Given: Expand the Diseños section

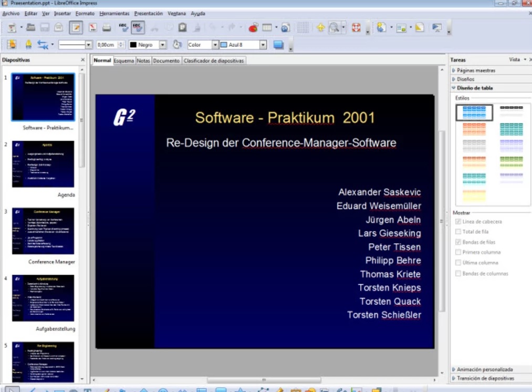Looking at the screenshot, I should tap(465, 79).
